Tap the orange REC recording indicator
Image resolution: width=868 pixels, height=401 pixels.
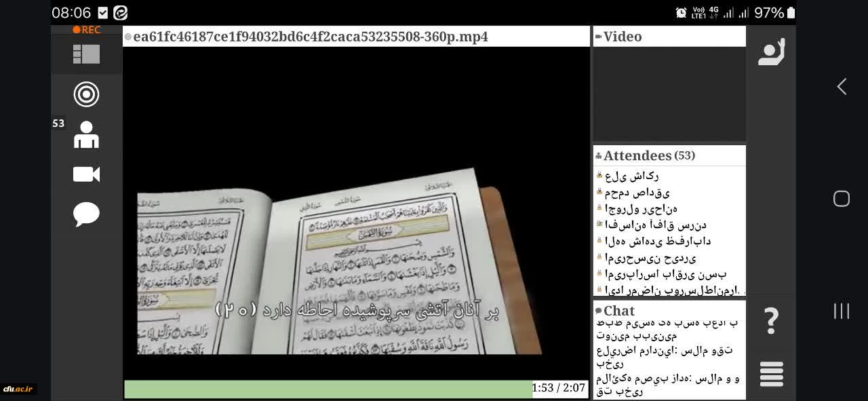click(87, 30)
